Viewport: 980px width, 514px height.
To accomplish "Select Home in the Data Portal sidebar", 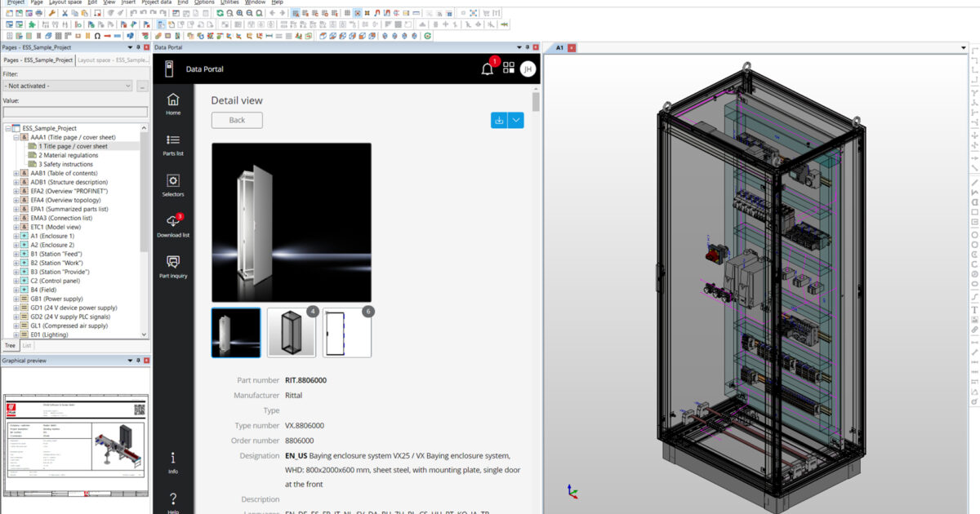I will click(172, 103).
